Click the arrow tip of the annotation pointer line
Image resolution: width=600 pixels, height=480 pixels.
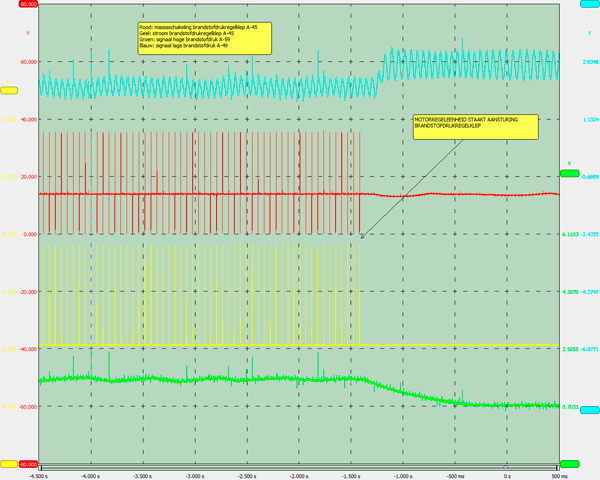pyautogui.click(x=361, y=238)
